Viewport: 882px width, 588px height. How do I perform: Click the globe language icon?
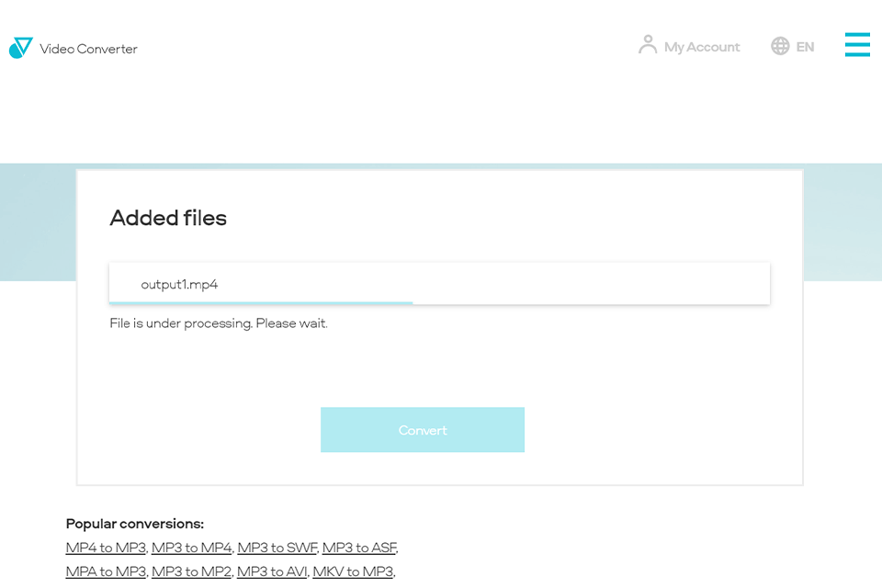pyautogui.click(x=780, y=46)
